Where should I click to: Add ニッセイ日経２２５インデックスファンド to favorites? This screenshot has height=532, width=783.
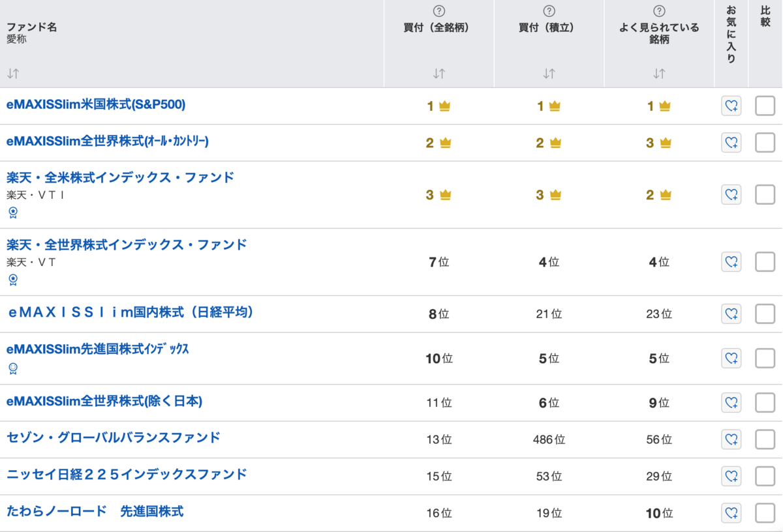click(x=731, y=476)
